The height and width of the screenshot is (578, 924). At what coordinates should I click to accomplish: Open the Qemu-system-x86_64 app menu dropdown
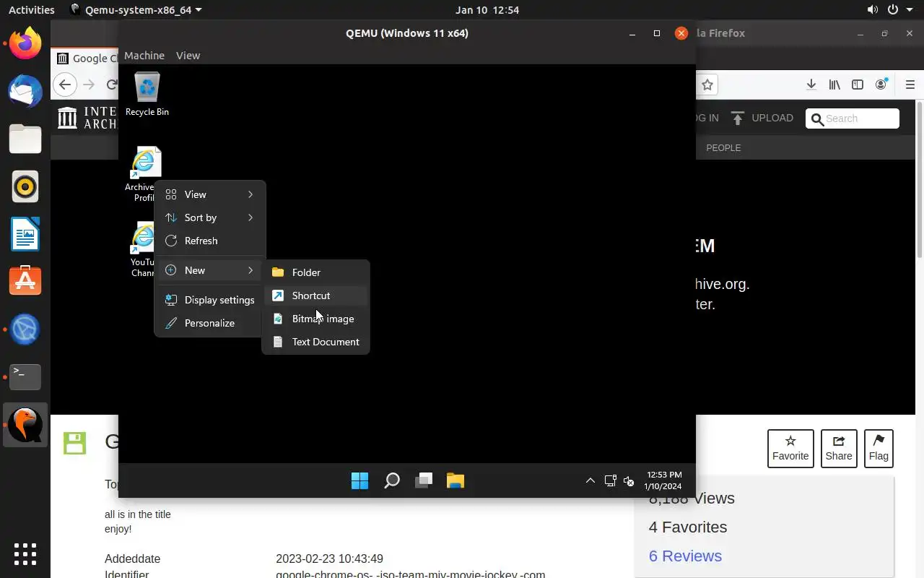tap(136, 9)
